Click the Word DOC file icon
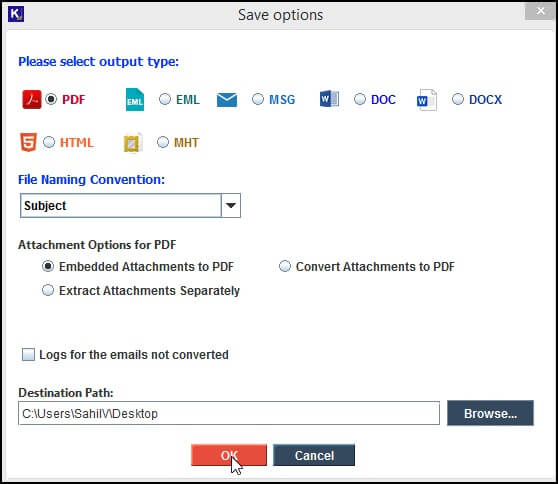This screenshot has width=558, height=484. [329, 99]
